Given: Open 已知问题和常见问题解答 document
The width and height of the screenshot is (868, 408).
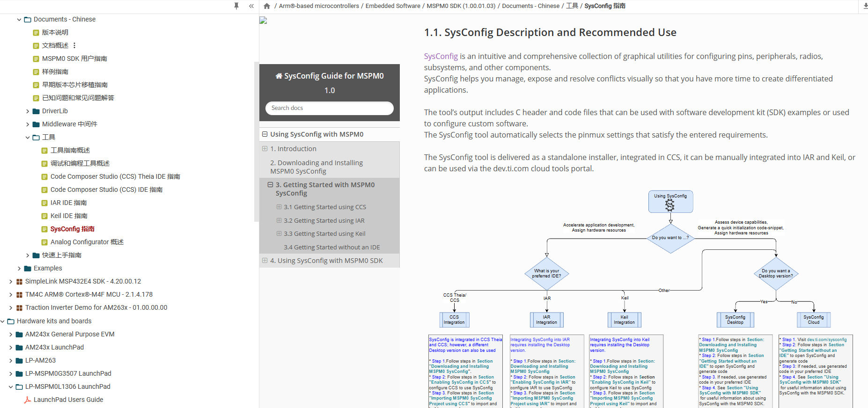Looking at the screenshot, I should pyautogui.click(x=78, y=98).
